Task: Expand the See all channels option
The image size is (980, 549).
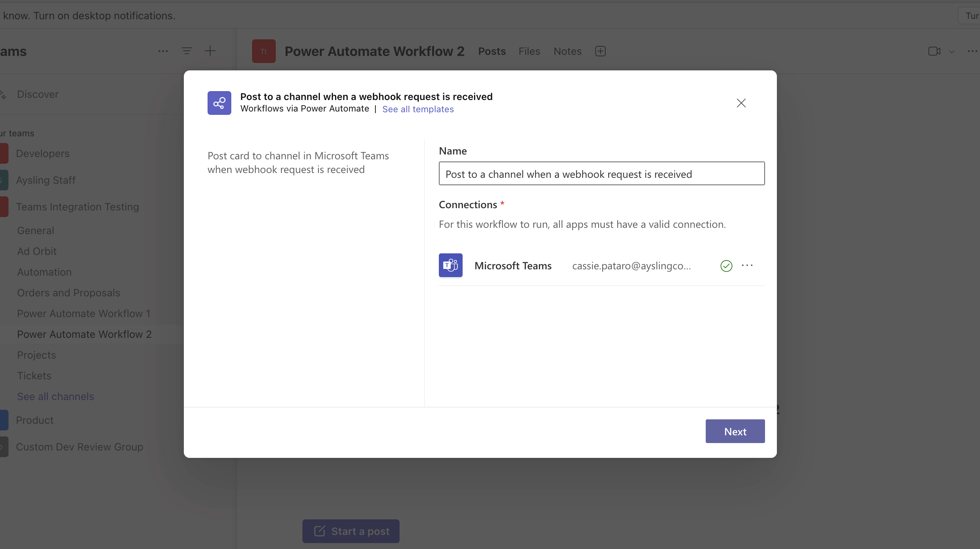Action: coord(55,396)
